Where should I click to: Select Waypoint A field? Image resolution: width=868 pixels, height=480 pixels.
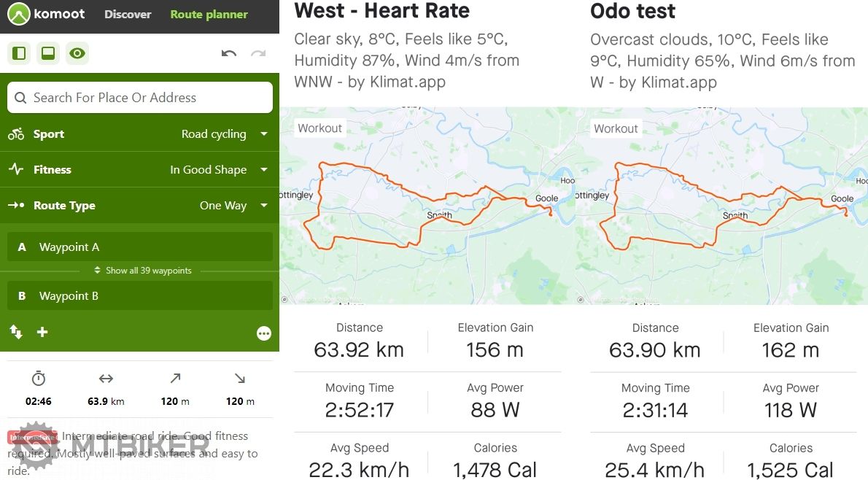[140, 247]
